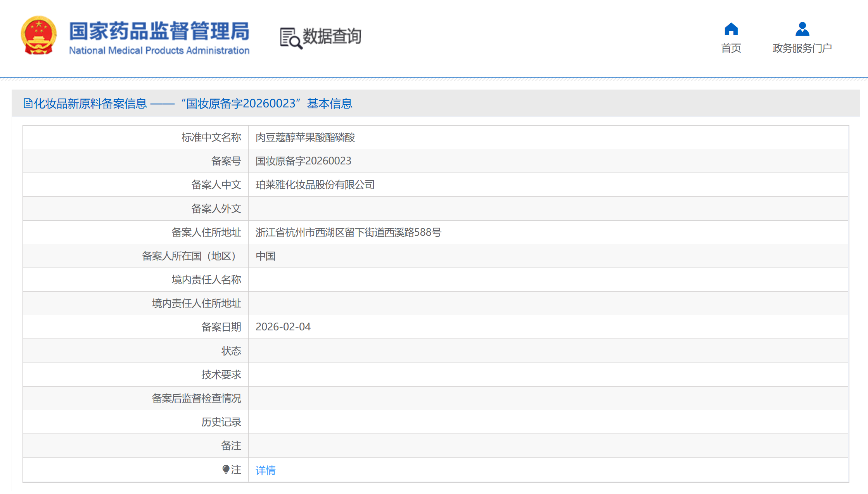The width and height of the screenshot is (868, 494).
Task: Click the filing date 2026-02-04
Action: click(283, 327)
